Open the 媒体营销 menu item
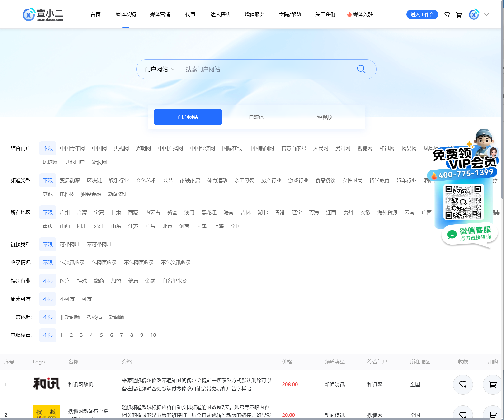 point(160,15)
